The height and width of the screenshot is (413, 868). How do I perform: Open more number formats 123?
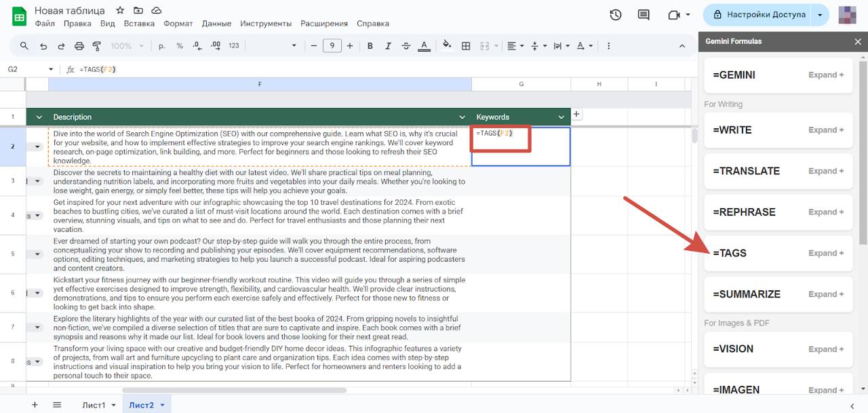[x=234, y=46]
